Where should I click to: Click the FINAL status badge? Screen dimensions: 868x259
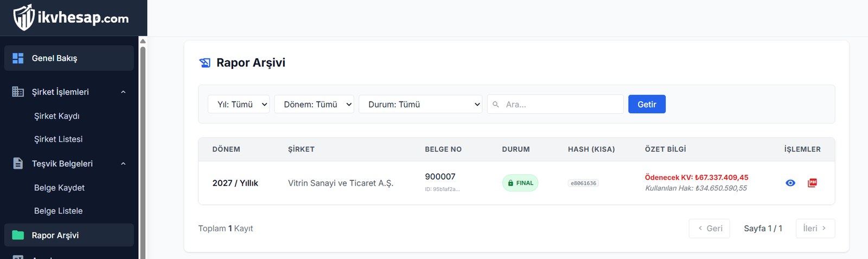tap(520, 183)
